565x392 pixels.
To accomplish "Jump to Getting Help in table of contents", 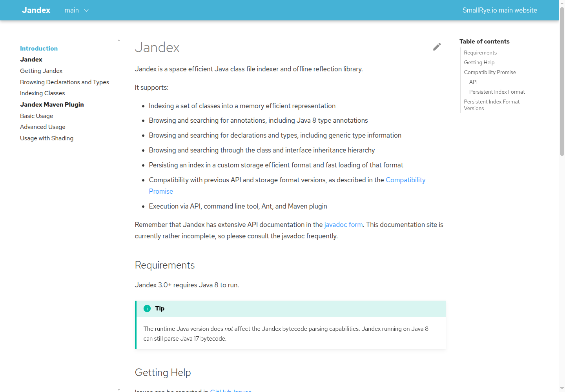I will pos(479,62).
